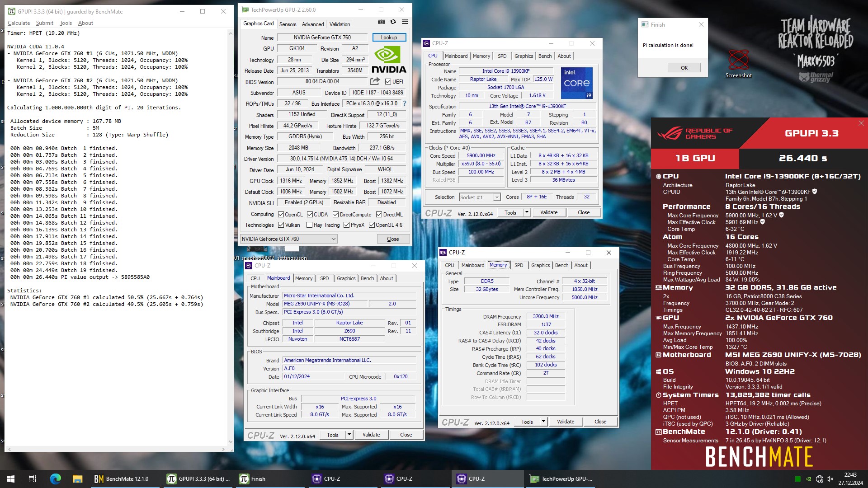Image resolution: width=868 pixels, height=488 pixels.
Task: Click BIOS share/export arrow icon in GPU-Z
Action: (375, 81)
